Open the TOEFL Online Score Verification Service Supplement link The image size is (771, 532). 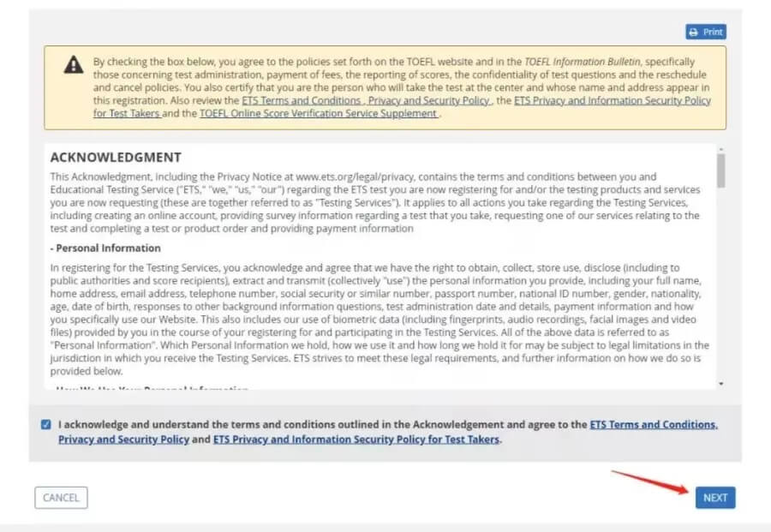tap(320, 114)
